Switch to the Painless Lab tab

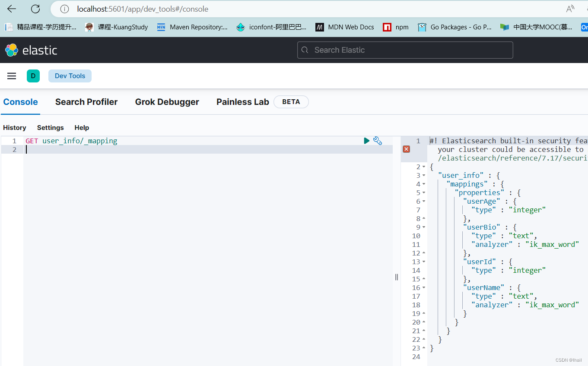point(243,102)
